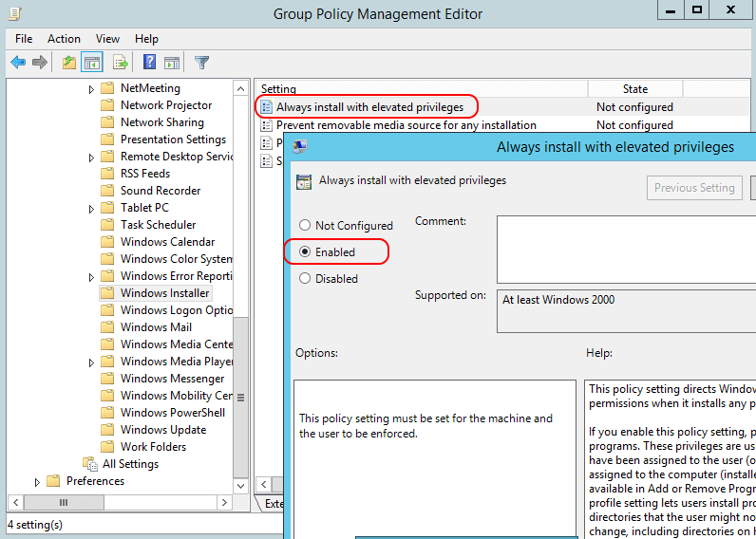Screen dimensions: 756x539
Task: Open the Action menu
Action: pyautogui.click(x=64, y=39)
